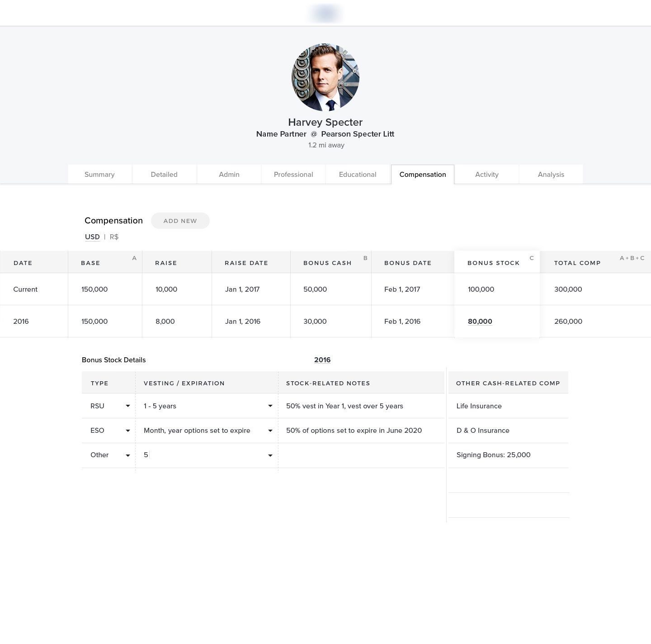
Task: Open the Summary tab
Action: click(99, 175)
